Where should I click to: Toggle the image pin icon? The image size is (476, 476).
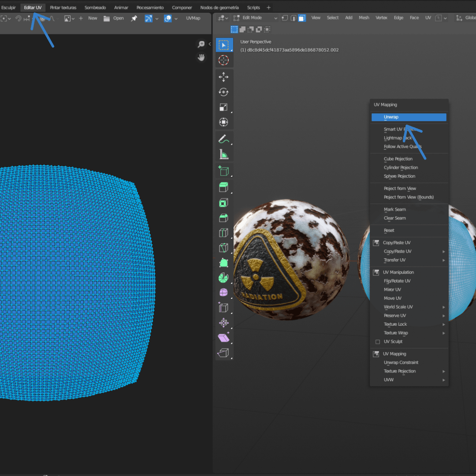pos(134,18)
